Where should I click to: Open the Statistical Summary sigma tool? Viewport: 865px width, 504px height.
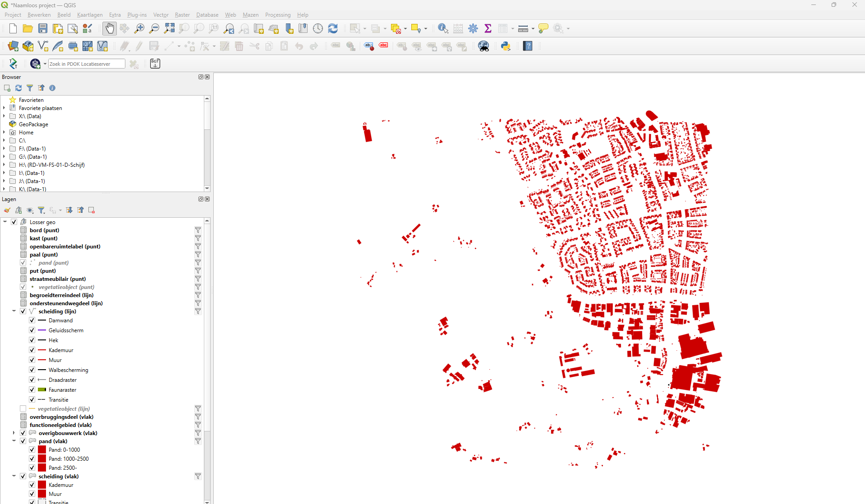click(488, 28)
